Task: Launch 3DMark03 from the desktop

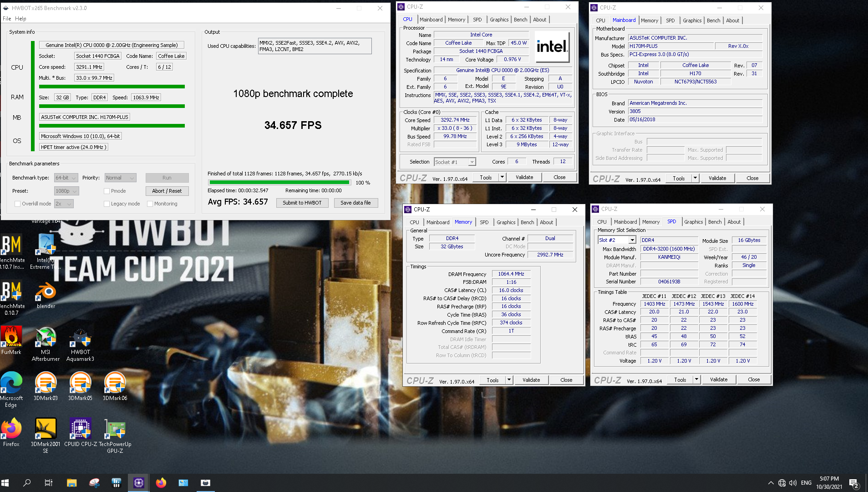Action: coord(46,386)
